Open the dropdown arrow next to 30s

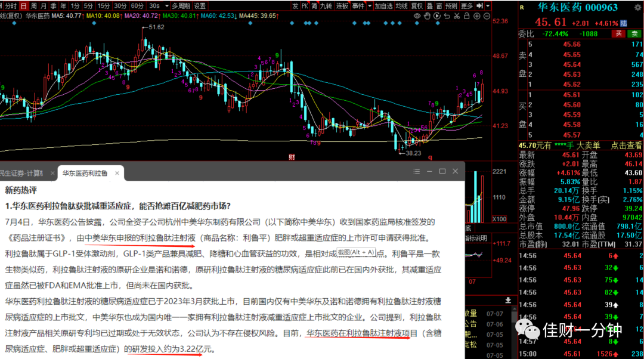pyautogui.click(x=167, y=6)
